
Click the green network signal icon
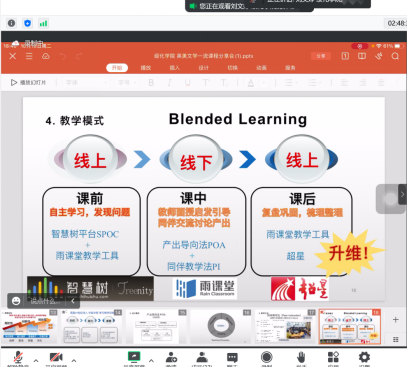click(x=43, y=23)
